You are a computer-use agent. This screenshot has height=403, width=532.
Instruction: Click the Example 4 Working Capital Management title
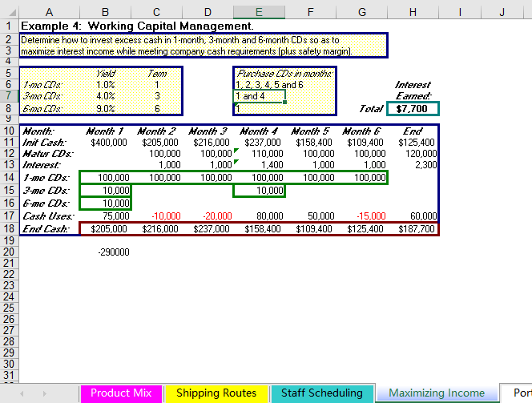click(x=136, y=26)
